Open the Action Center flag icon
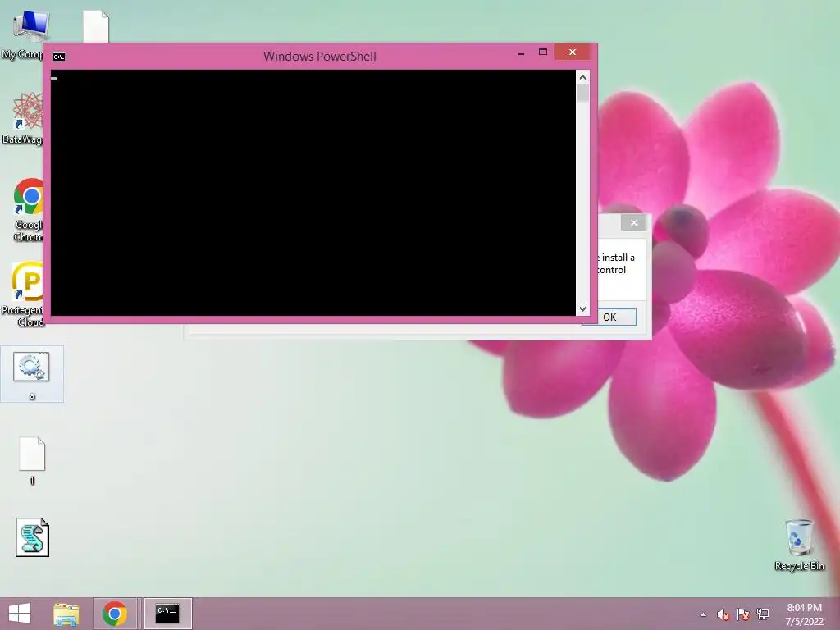This screenshot has height=630, width=840. pyautogui.click(x=743, y=615)
